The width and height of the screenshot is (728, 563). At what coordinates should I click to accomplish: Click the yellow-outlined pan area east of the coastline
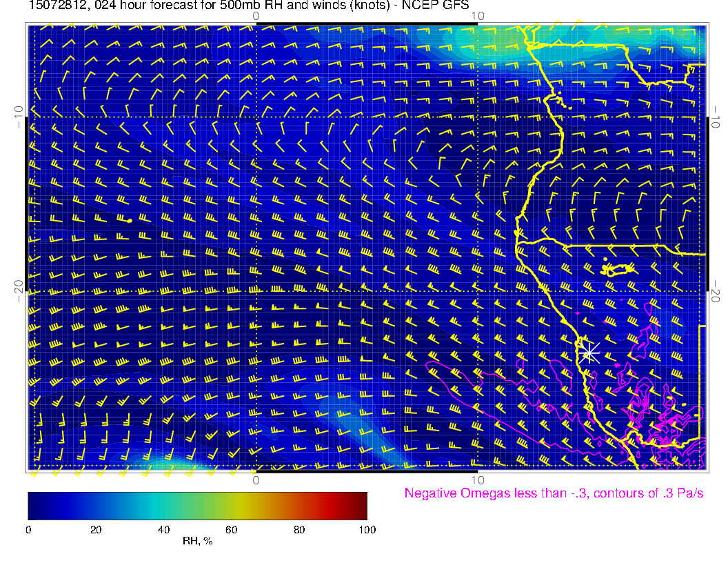[618, 269]
